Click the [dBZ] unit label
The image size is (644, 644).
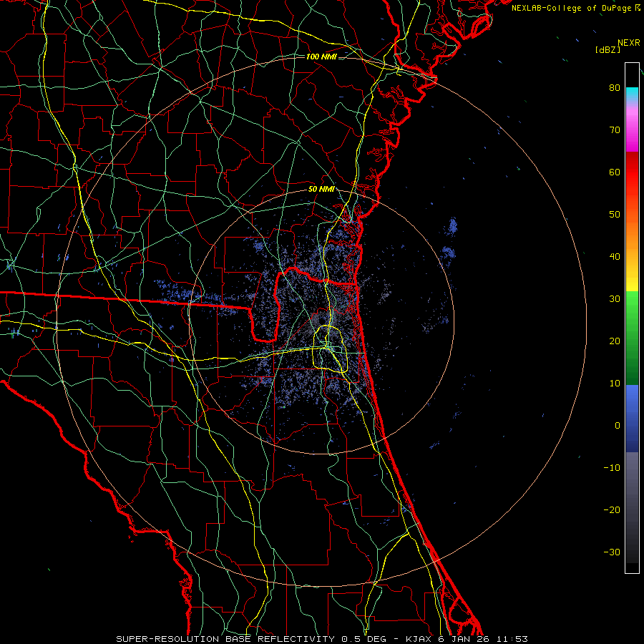pyautogui.click(x=608, y=49)
